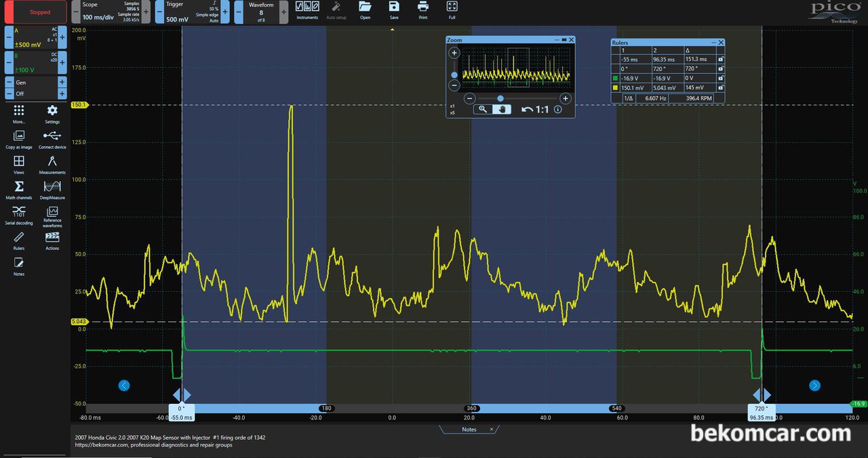Open Views layout tool
The width and height of the screenshot is (868, 458).
pyautogui.click(x=19, y=164)
